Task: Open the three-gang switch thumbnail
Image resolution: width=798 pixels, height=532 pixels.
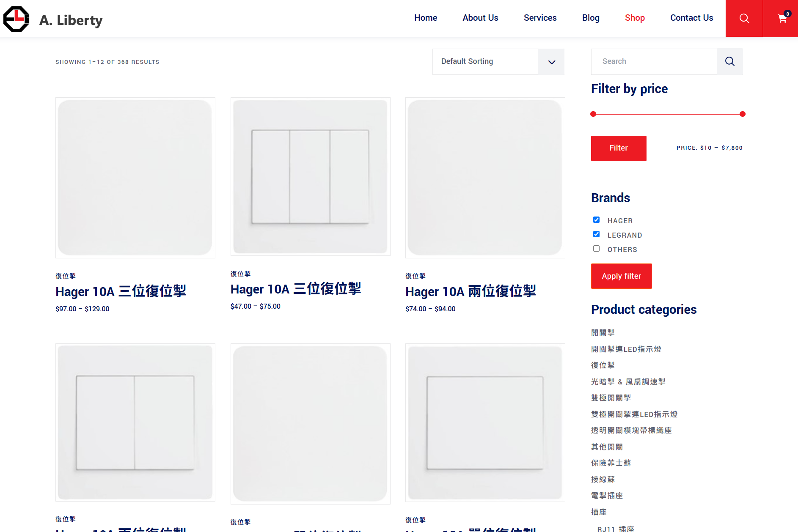Action: coord(310,176)
